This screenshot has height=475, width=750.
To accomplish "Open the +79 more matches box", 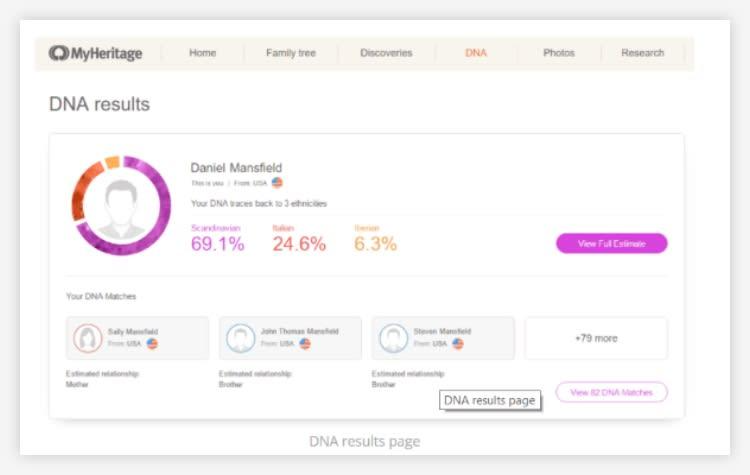I will tap(596, 338).
